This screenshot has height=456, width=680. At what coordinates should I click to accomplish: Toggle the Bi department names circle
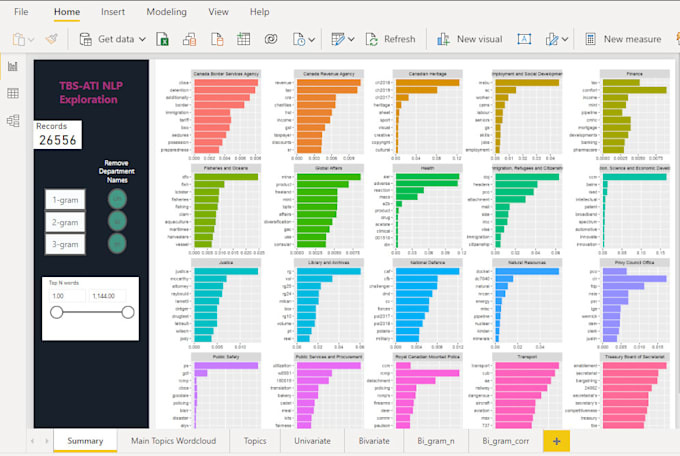[117, 221]
